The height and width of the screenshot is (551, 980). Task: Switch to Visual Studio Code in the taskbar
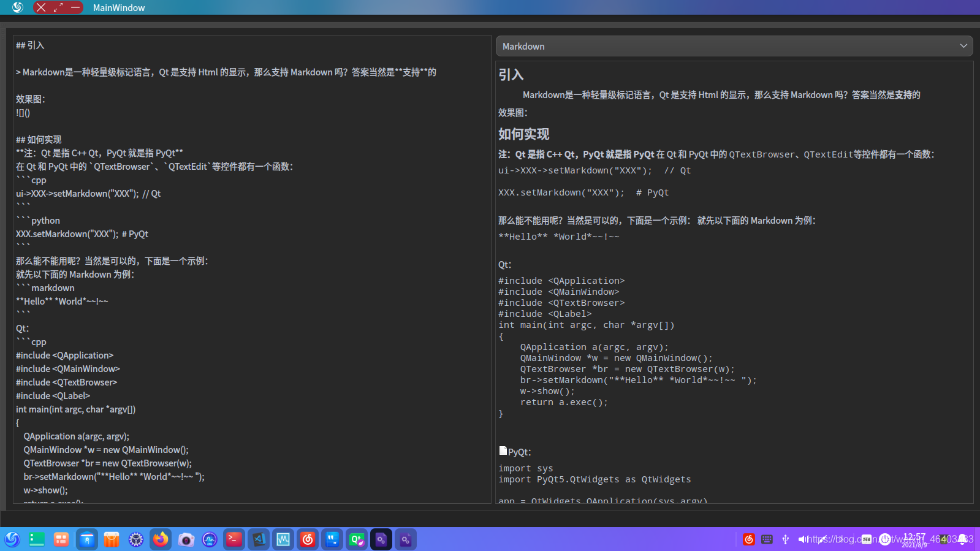259,539
